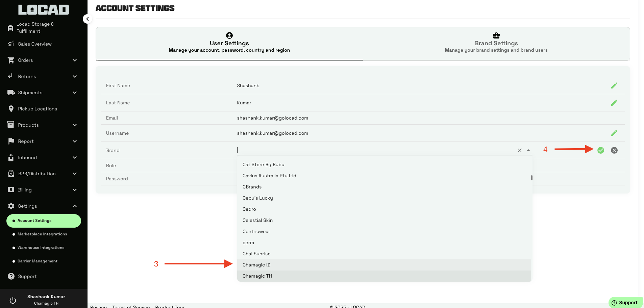Click the brand dropdown list scrollbar
The image size is (644, 308).
click(532, 178)
